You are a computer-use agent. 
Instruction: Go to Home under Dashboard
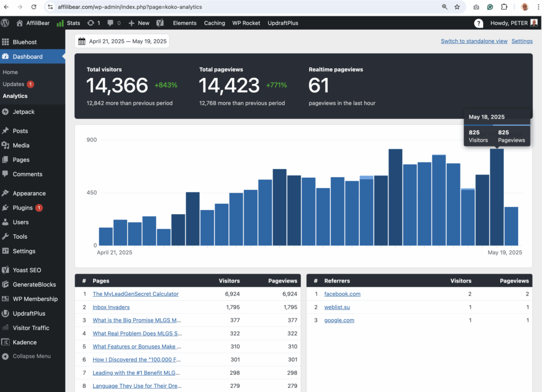[11, 72]
